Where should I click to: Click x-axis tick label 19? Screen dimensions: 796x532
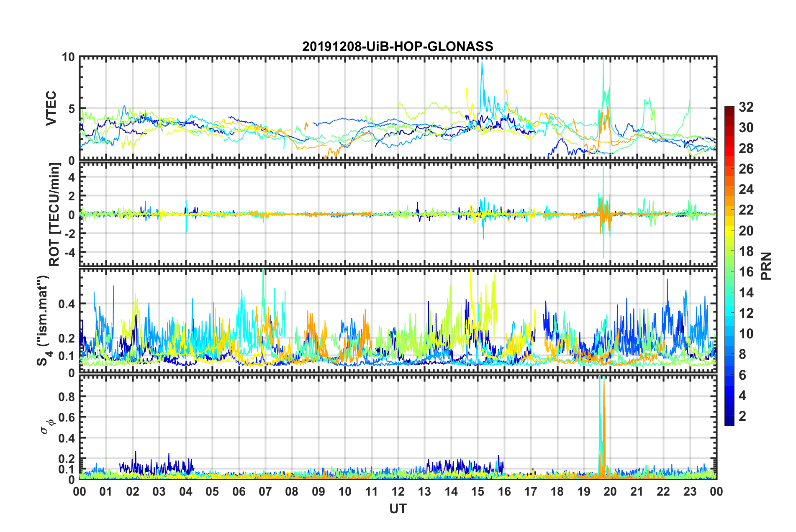(584, 491)
